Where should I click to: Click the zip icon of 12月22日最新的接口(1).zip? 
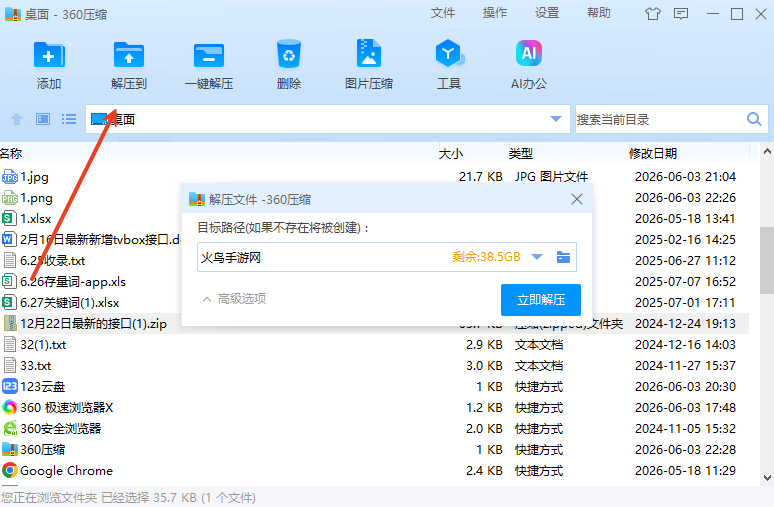9,323
